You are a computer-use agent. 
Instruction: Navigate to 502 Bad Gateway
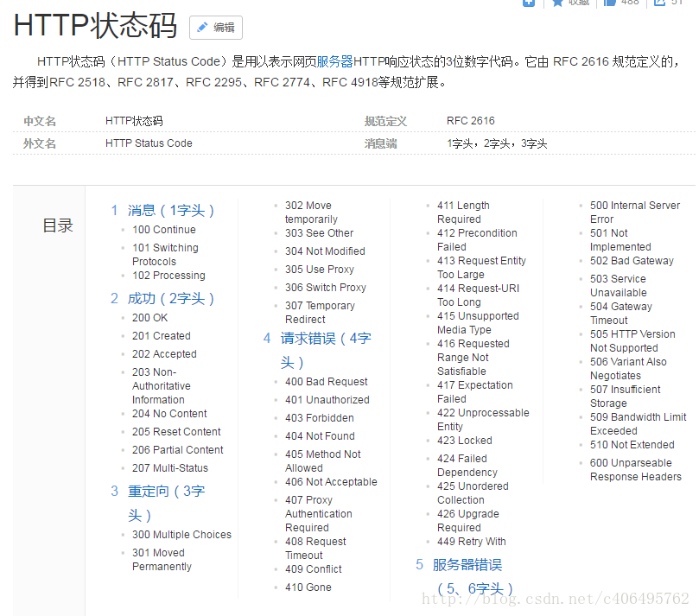632,261
